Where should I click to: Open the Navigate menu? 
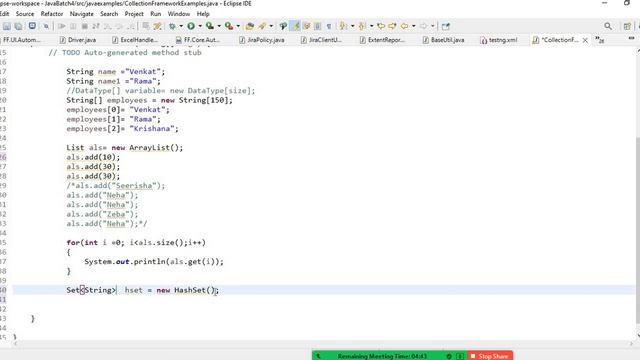pyautogui.click(x=82, y=14)
